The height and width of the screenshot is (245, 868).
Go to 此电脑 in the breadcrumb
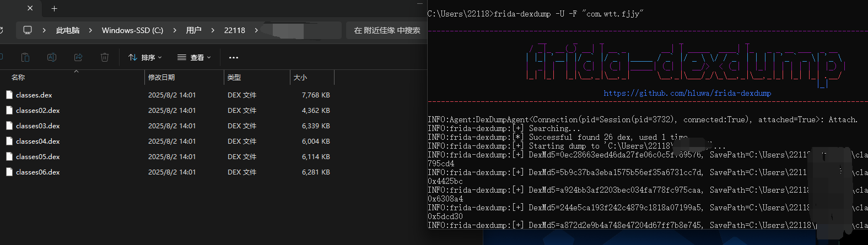[x=68, y=30]
